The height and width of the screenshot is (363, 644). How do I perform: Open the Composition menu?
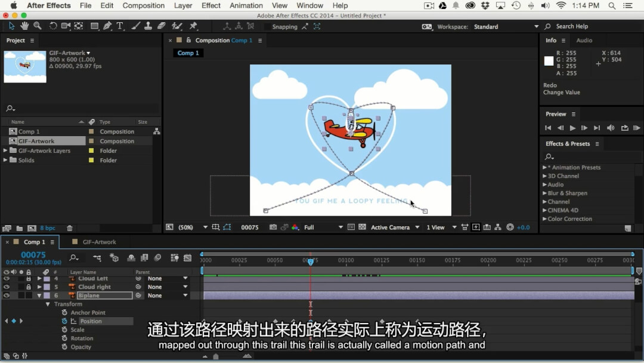click(143, 5)
